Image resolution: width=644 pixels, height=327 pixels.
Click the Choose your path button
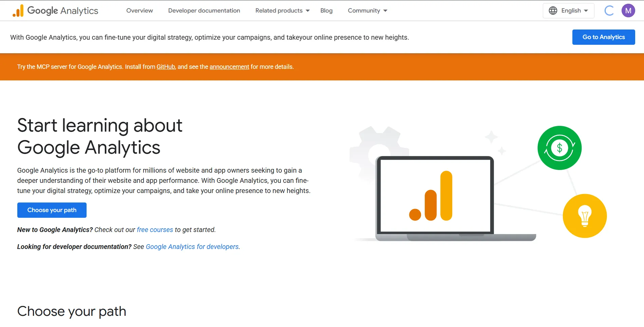click(52, 210)
